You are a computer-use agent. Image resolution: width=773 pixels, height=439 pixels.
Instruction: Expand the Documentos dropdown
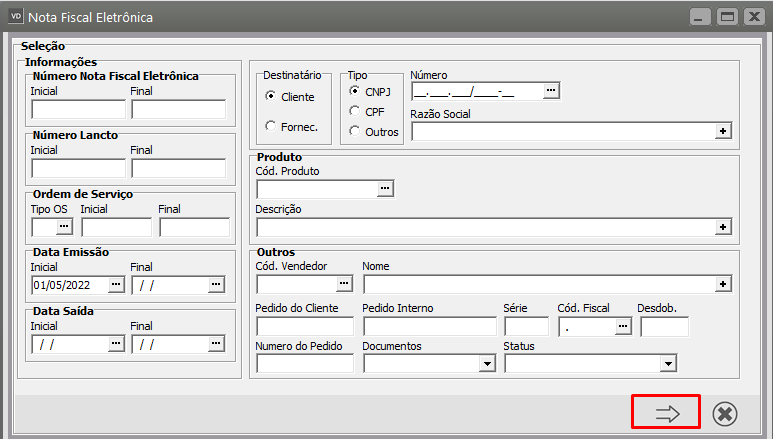487,364
